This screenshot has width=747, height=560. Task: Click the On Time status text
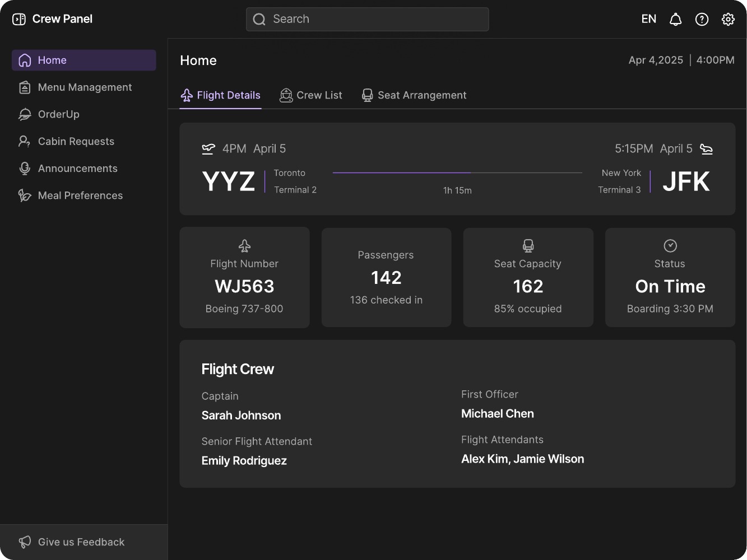pyautogui.click(x=670, y=287)
